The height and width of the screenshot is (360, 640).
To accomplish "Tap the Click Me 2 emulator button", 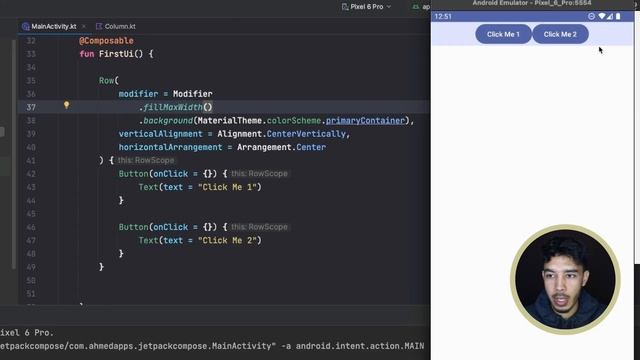I will click(x=560, y=34).
